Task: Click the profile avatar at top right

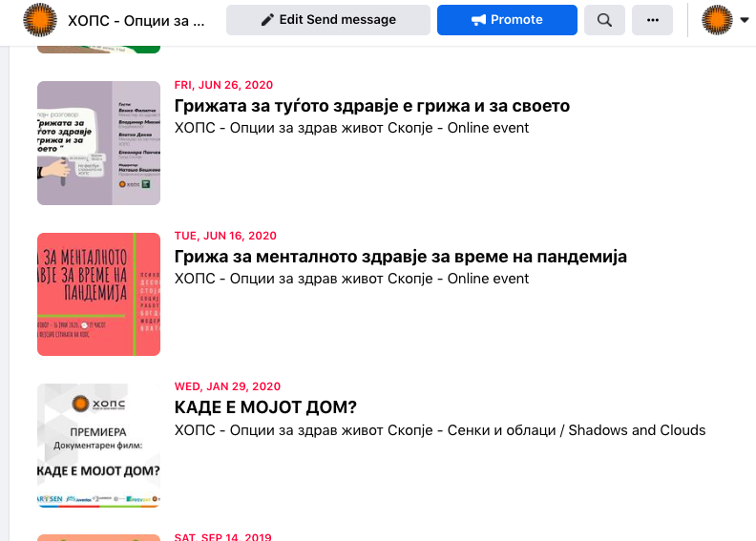Action: [718, 20]
